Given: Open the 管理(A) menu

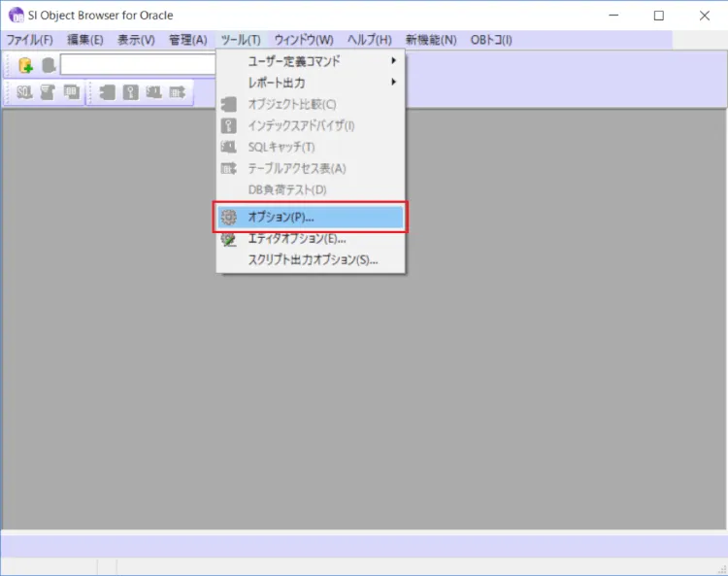Looking at the screenshot, I should pyautogui.click(x=188, y=40).
